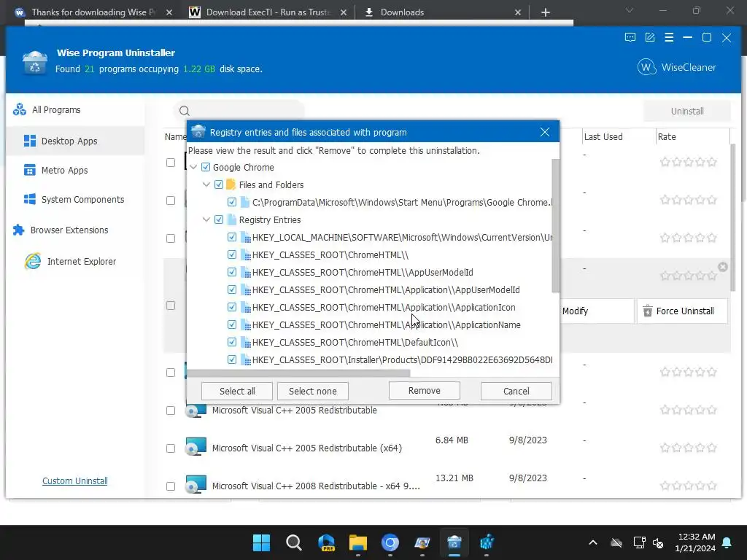
Task: Switch to Wise Program Uninstaller taskbar icon
Action: (454, 542)
